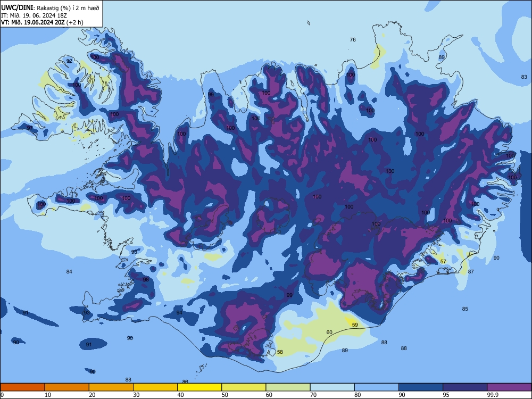Pick the yellow-green 60–70 legend swatch
Viewport: 532px width, 399px height.
click(x=288, y=387)
